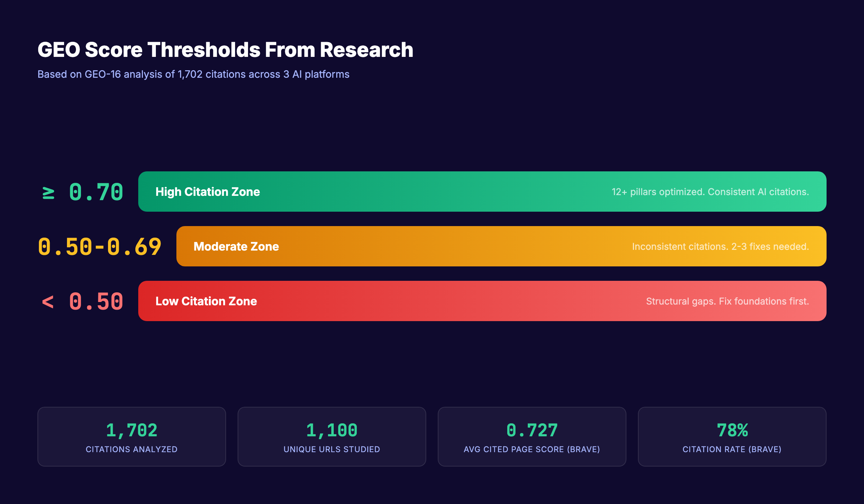This screenshot has height=504, width=864.
Task: Click the 78% Citation Rate card
Action: coord(732,437)
